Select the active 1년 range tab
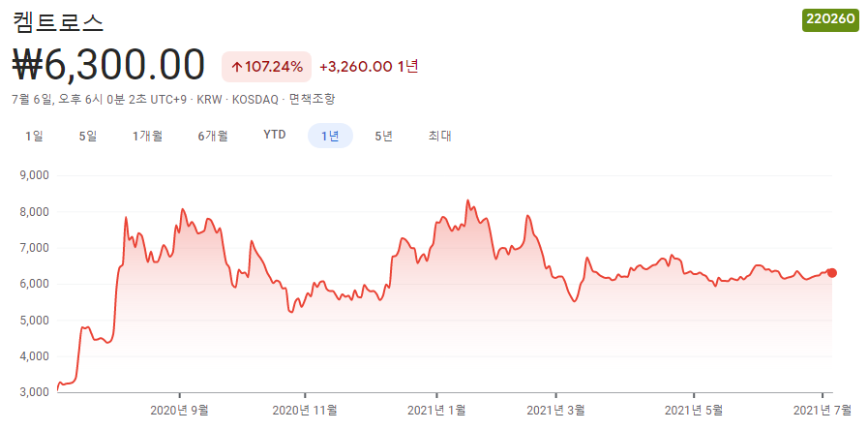868x430 pixels. 331,136
